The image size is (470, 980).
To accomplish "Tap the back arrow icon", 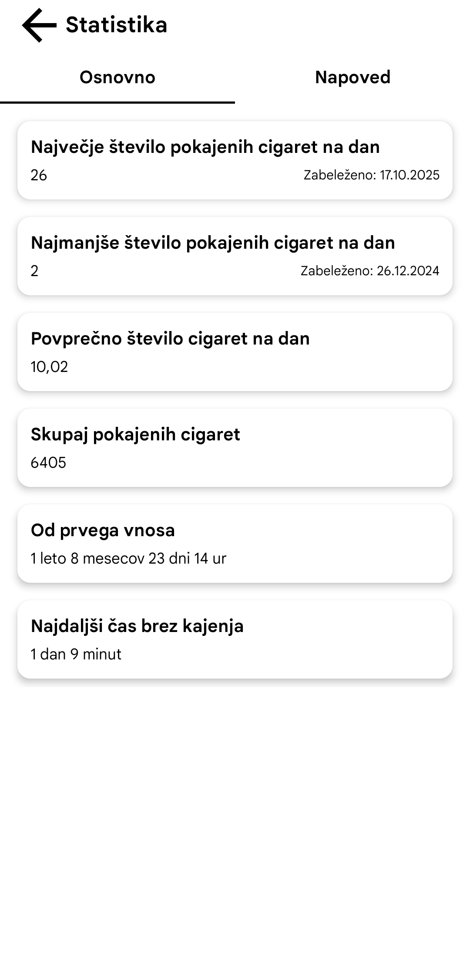I will (x=39, y=25).
